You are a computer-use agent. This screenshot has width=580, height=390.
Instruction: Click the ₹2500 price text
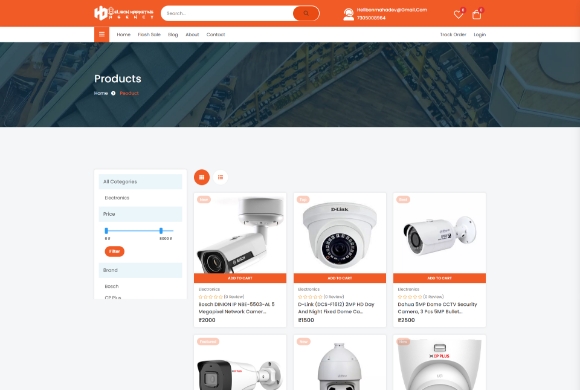click(406, 320)
